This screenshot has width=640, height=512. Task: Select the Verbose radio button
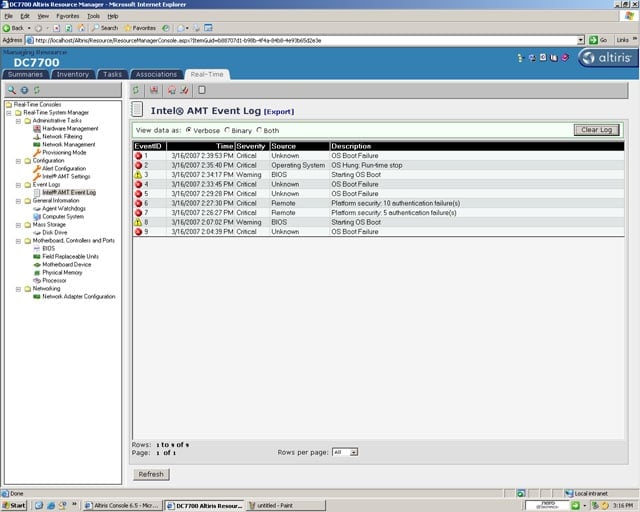(189, 130)
